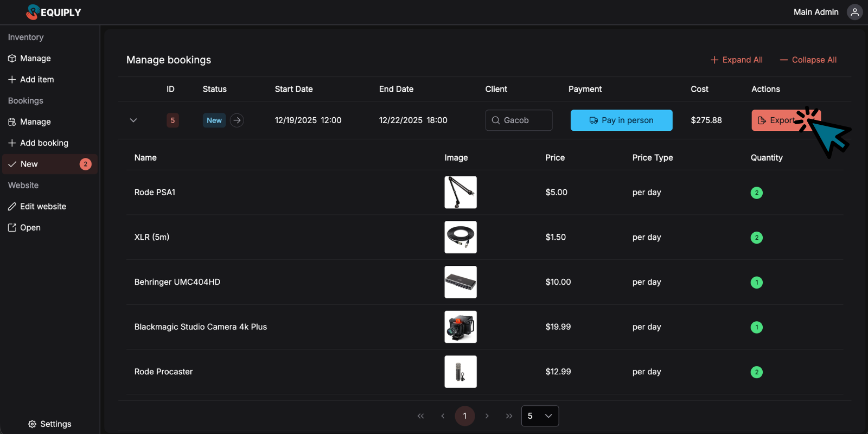
Task: Click the $275.88 cost value
Action: [706, 120]
